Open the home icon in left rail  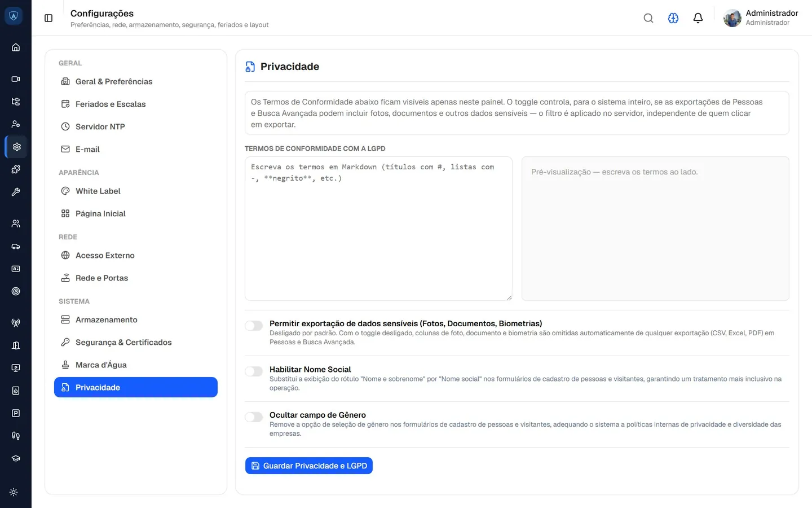click(x=16, y=47)
